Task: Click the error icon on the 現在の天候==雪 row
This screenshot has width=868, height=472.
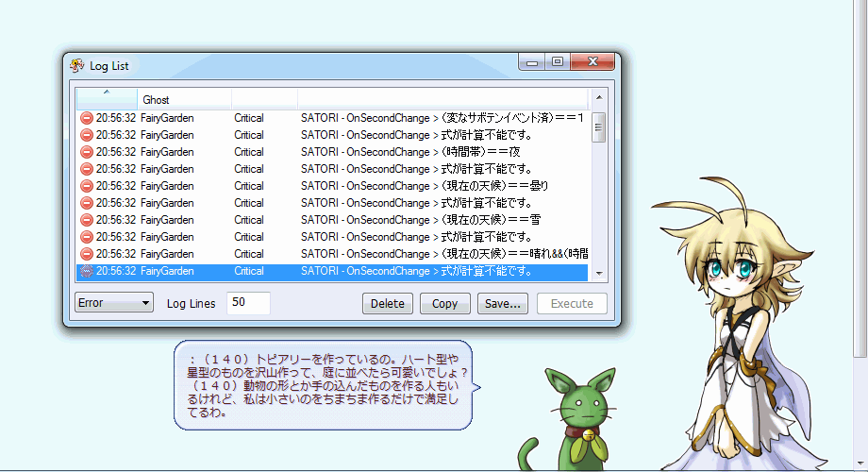Action: [x=87, y=220]
